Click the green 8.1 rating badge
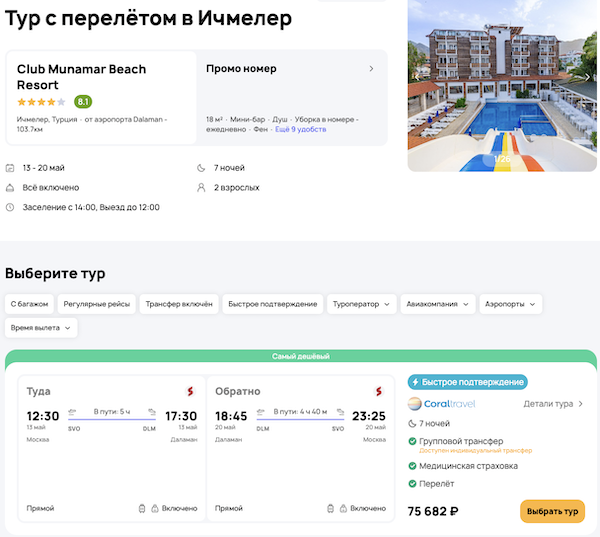The height and width of the screenshot is (537, 600). point(83,102)
